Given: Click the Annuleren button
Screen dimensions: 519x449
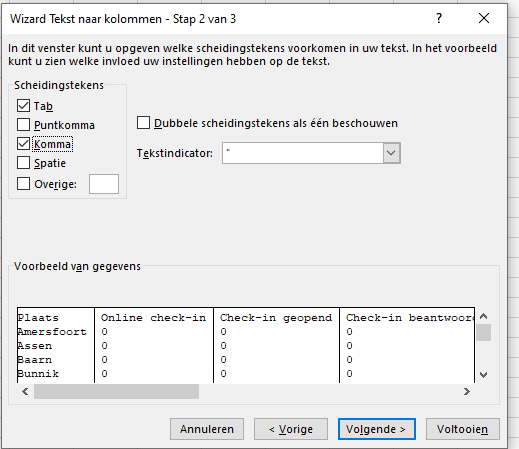Looking at the screenshot, I should (207, 429).
